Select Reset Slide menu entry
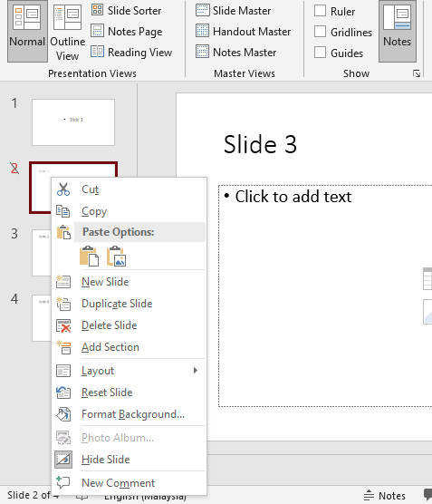 click(x=130, y=393)
